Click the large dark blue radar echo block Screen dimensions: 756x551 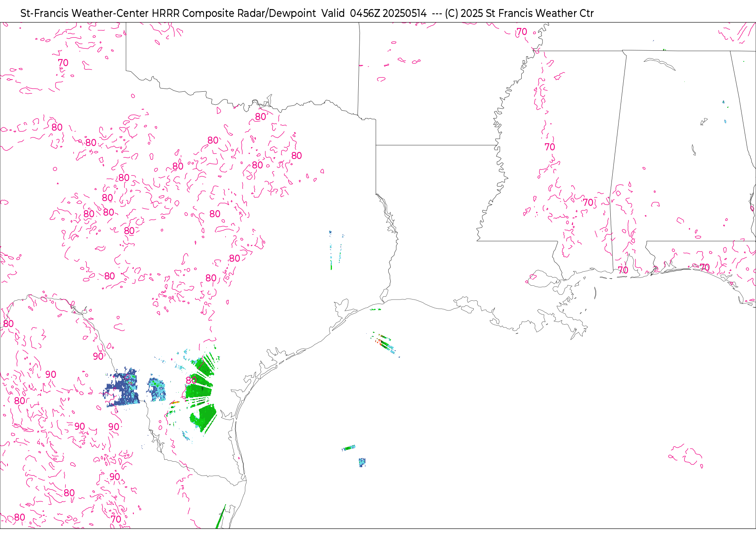(121, 387)
